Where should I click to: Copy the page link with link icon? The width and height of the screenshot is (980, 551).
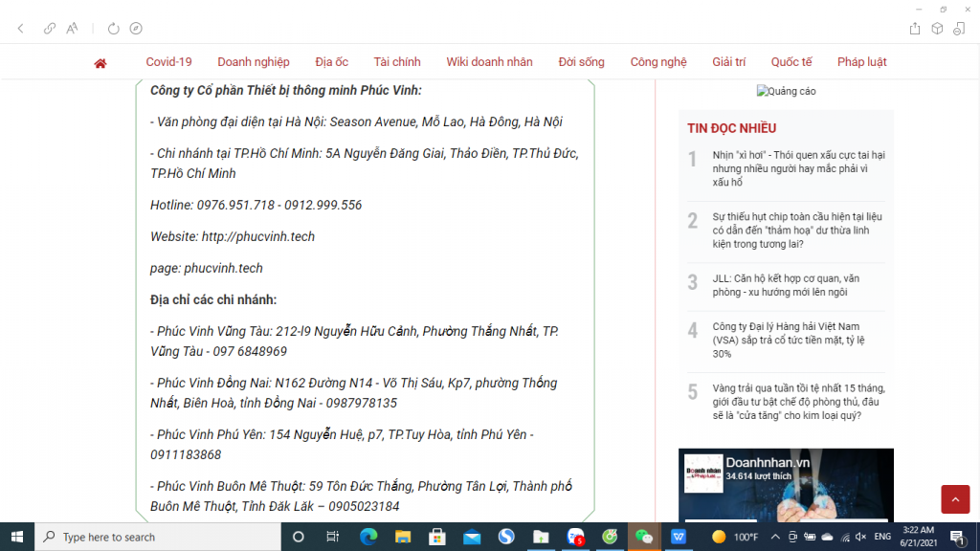point(50,28)
